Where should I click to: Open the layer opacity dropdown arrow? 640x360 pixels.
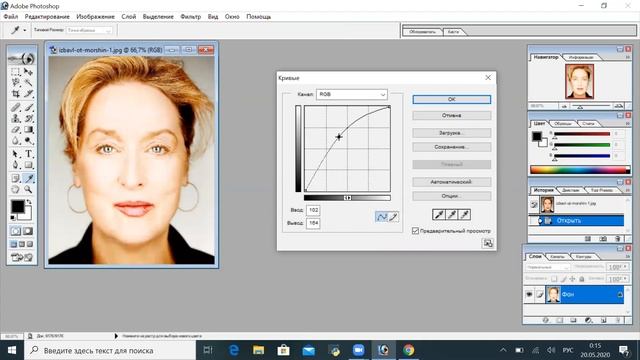pyautogui.click(x=625, y=267)
